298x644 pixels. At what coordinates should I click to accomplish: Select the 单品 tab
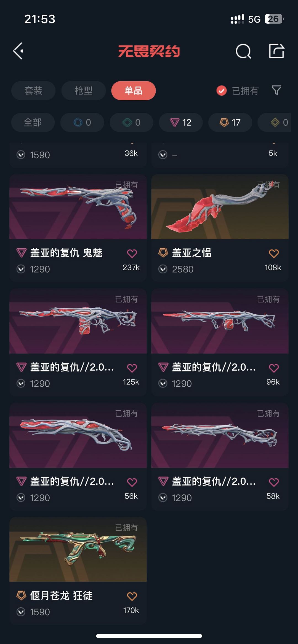(x=134, y=90)
